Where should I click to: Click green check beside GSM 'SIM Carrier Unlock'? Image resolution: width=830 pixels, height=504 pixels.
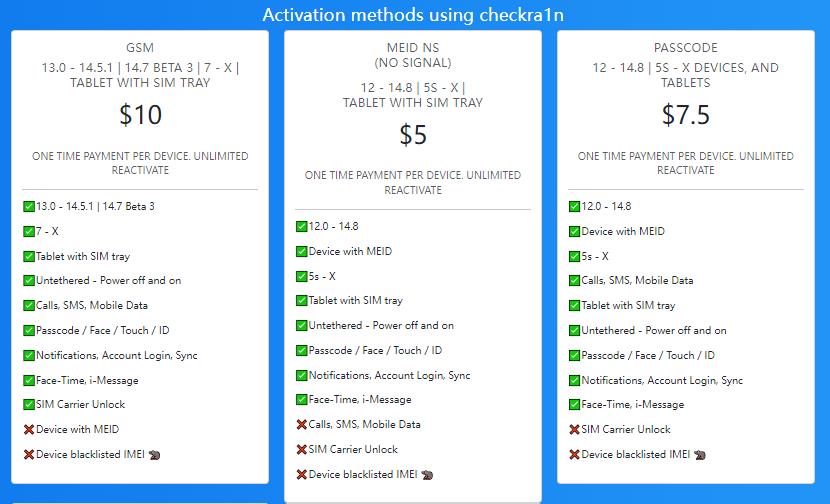[x=29, y=404]
